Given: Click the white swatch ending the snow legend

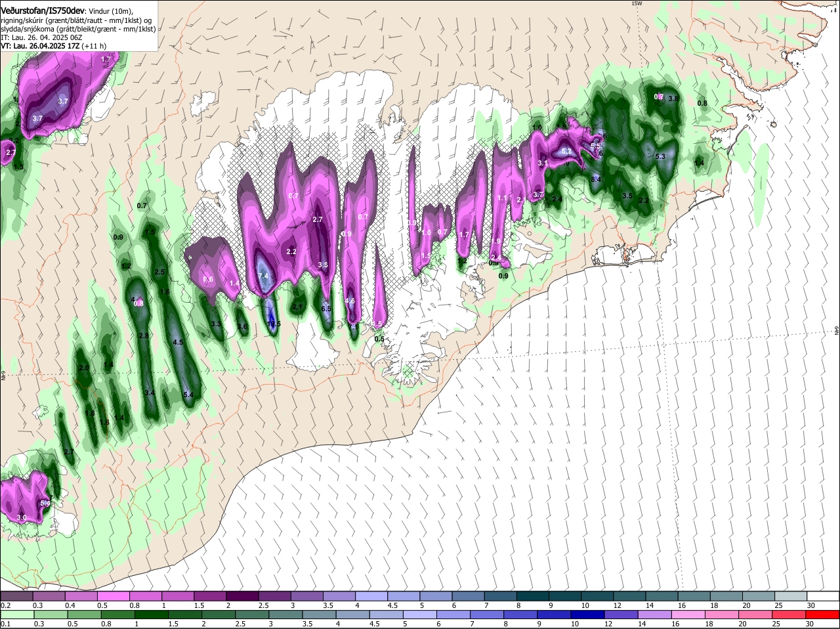Looking at the screenshot, I should click(x=823, y=596).
